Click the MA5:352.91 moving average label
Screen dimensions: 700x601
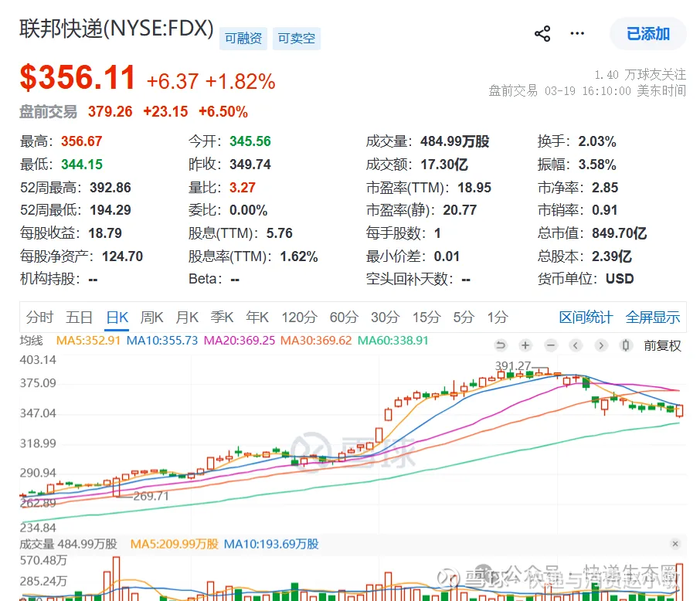pyautogui.click(x=88, y=340)
